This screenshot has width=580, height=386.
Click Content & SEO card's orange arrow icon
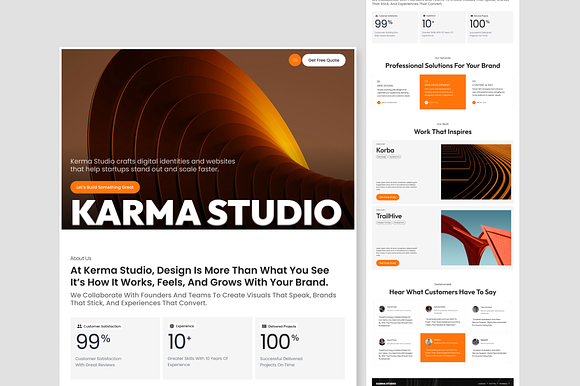tap(474, 102)
